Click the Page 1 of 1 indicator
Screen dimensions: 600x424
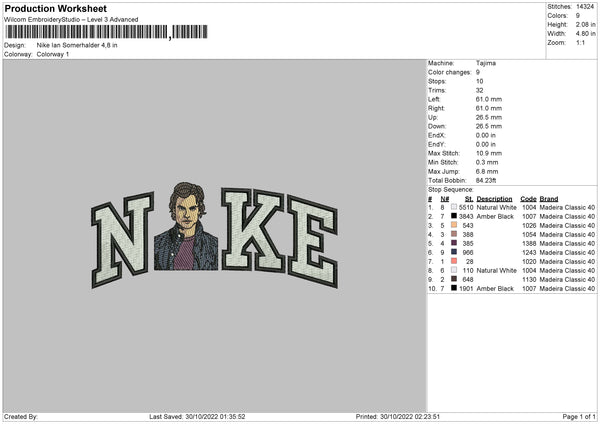pyautogui.click(x=579, y=417)
